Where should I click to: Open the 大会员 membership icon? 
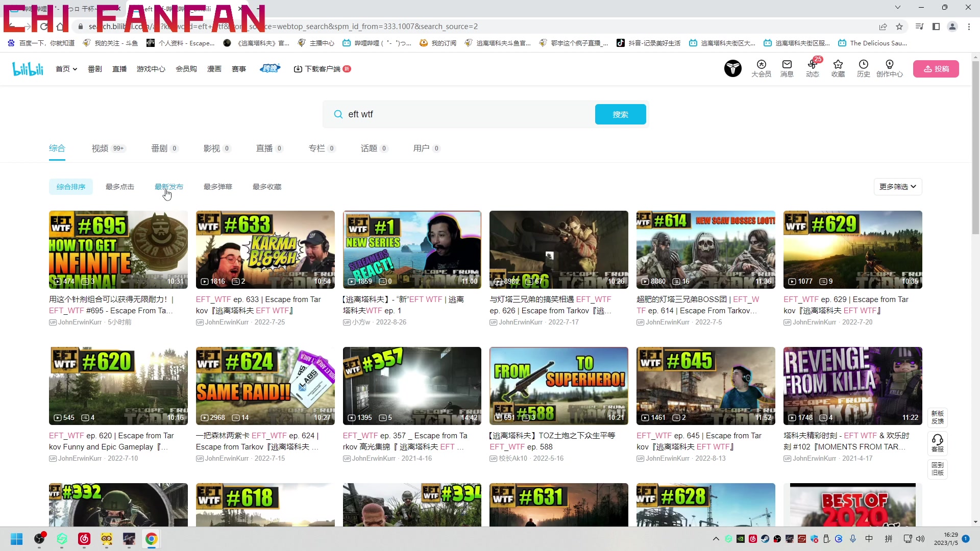761,68
